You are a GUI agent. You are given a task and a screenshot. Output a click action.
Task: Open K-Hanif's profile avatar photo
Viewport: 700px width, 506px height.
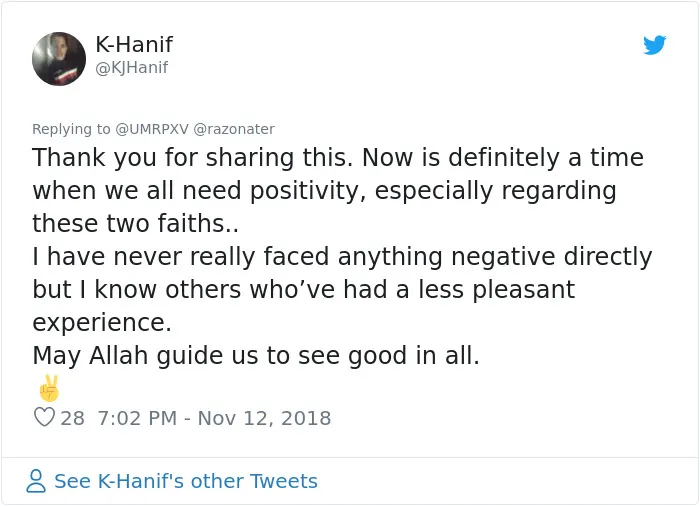click(59, 59)
